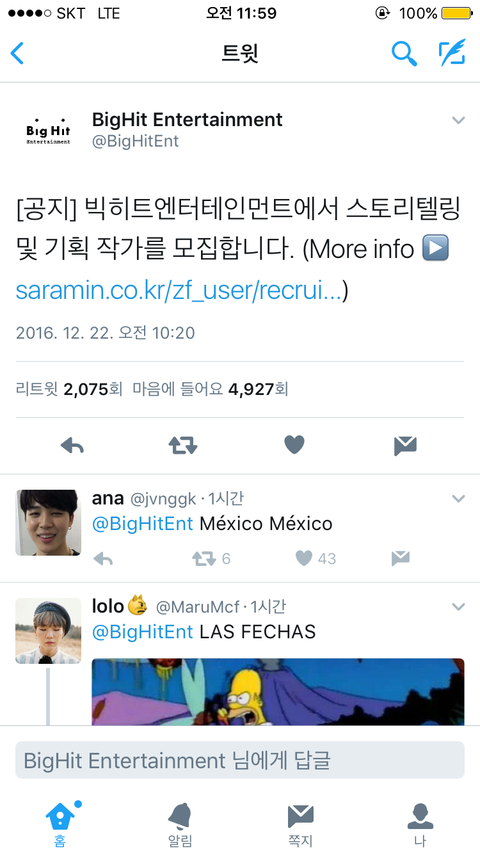Tap the back arrow in header
Screen dimensions: 480x854
[17, 53]
